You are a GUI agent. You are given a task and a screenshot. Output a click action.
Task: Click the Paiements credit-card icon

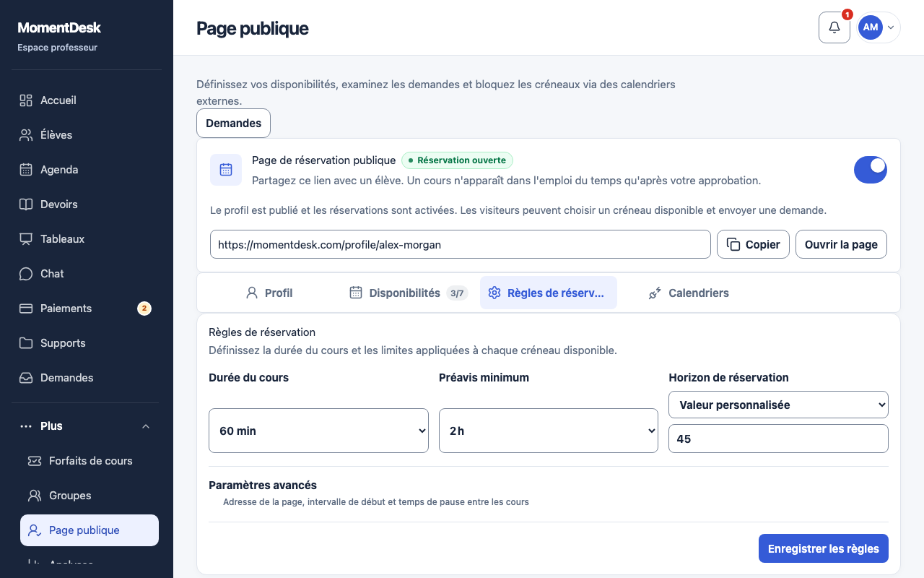[x=26, y=309]
